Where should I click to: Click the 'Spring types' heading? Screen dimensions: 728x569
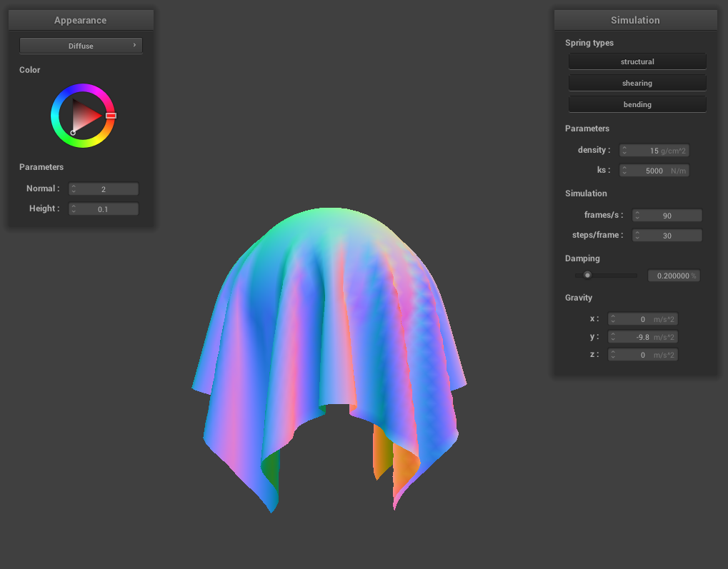[x=589, y=43]
